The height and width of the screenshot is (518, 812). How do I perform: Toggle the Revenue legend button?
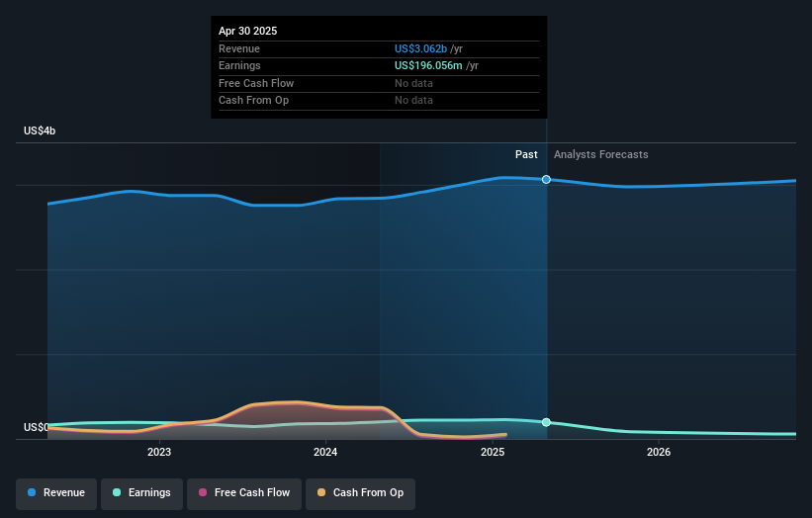pyautogui.click(x=56, y=493)
